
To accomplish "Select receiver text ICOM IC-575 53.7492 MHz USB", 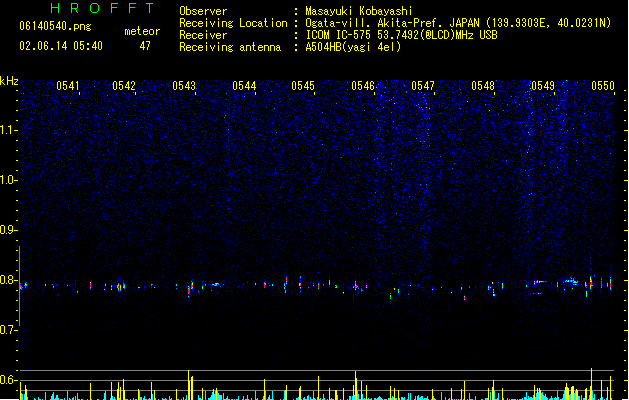I will 402,35.
